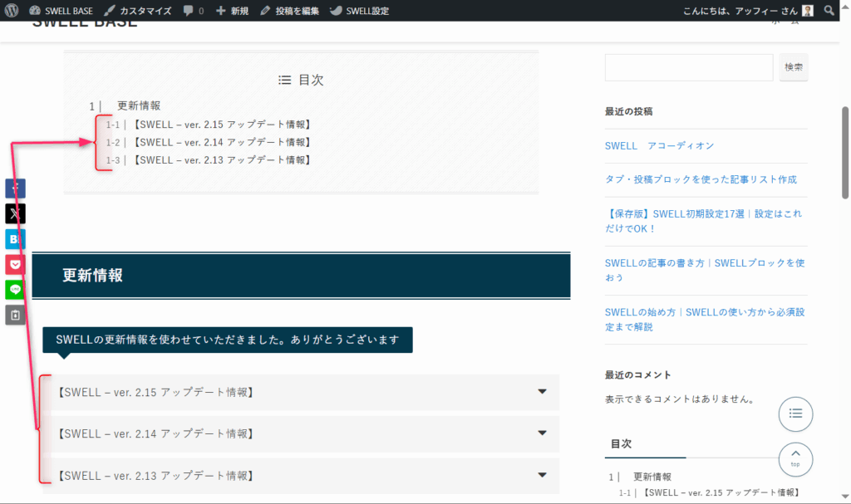Viewport: 851px width, 504px height.
Task: Open the floating table of contents button
Action: tap(795, 414)
